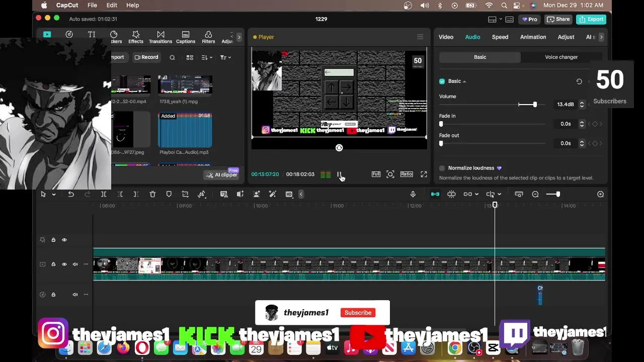Collapse timeline toolbar tools chevron
The image size is (644, 362).
[301, 194]
